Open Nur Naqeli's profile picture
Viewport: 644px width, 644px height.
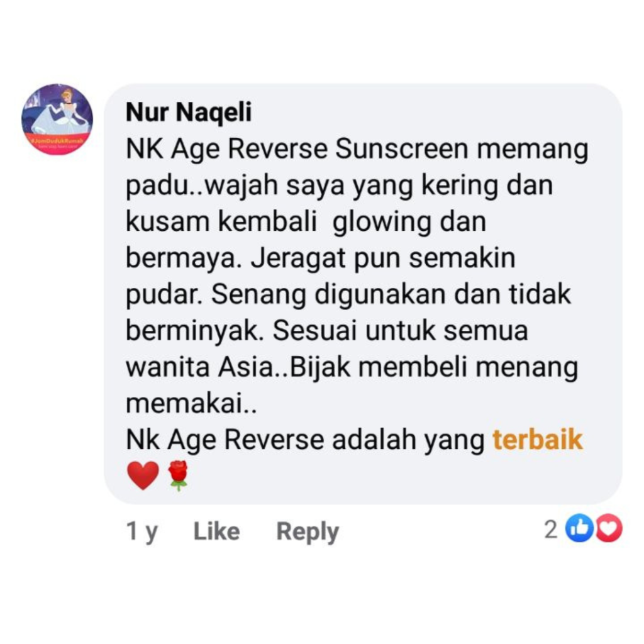[x=57, y=119]
